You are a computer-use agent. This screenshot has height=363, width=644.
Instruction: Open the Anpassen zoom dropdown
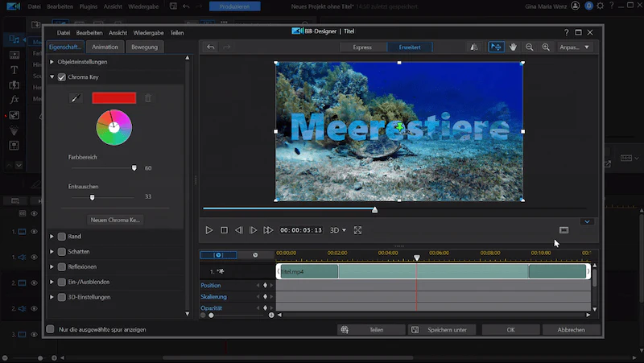point(574,47)
